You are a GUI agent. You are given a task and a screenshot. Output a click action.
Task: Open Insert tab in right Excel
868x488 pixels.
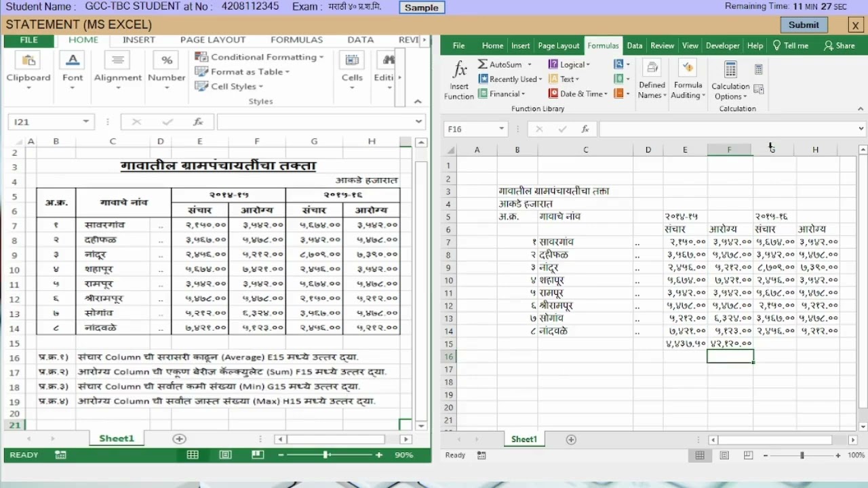521,45
